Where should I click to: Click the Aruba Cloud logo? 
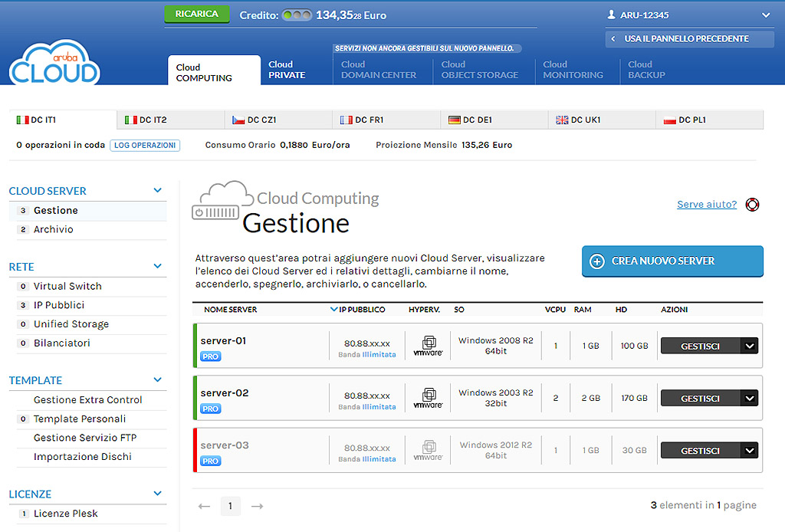pyautogui.click(x=54, y=64)
